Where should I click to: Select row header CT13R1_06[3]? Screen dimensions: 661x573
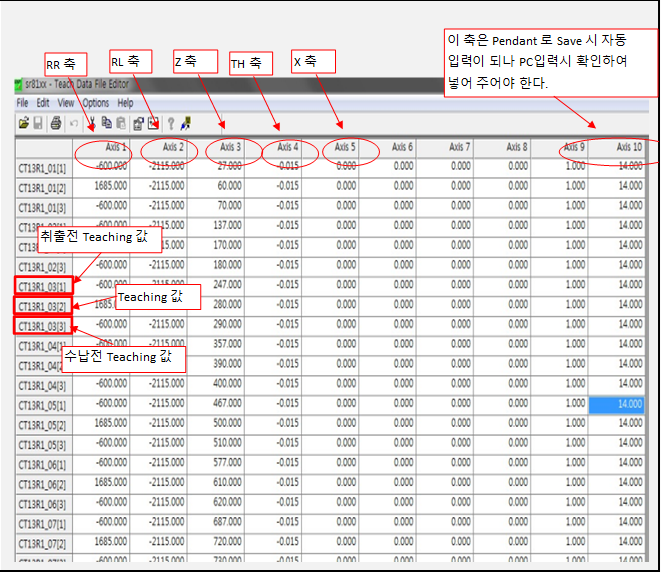44,504
